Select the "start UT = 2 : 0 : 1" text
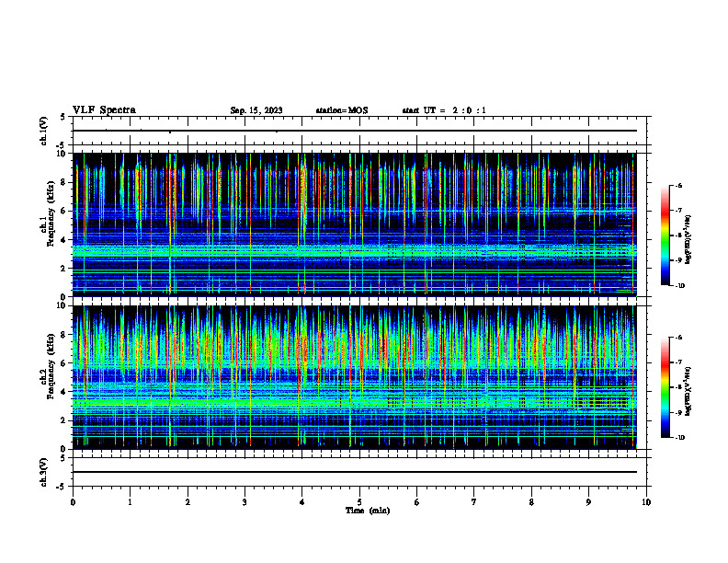 click(444, 110)
